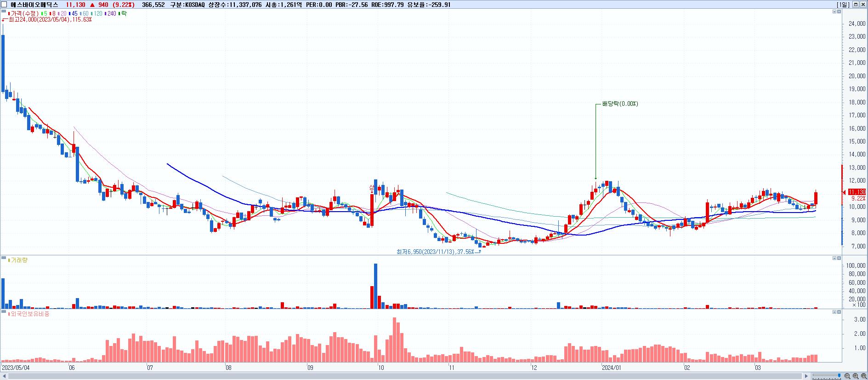Close the chart window with X
Image resolution: width=868 pixels, height=380 pixels.
click(863, 5)
